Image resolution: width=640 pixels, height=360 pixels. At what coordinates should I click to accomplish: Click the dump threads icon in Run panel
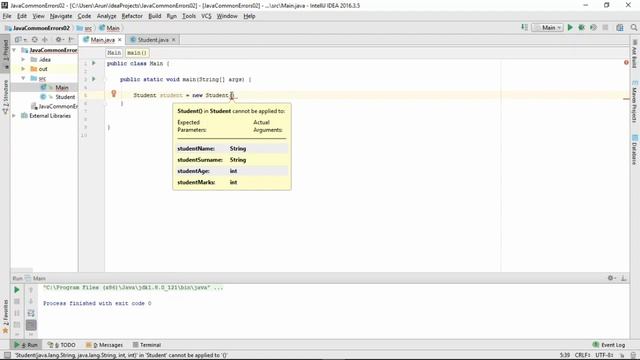click(x=17, y=325)
